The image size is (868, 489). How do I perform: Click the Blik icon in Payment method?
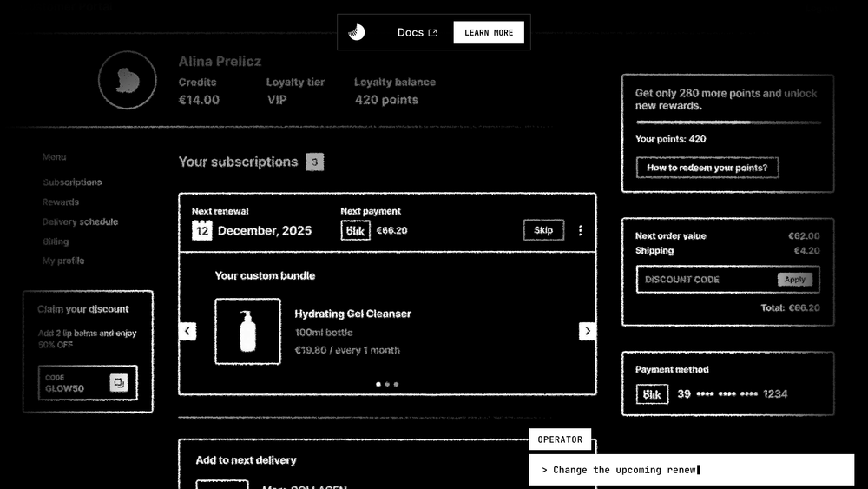(x=652, y=394)
